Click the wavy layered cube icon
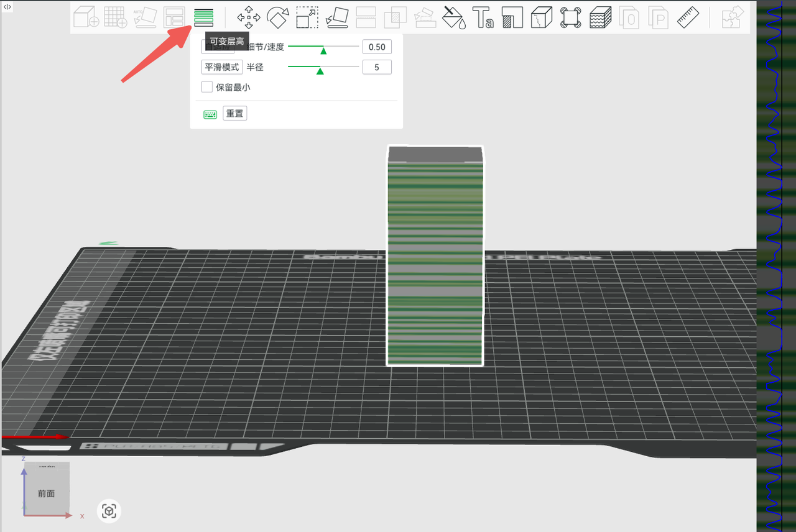The width and height of the screenshot is (796, 532). coord(600,17)
